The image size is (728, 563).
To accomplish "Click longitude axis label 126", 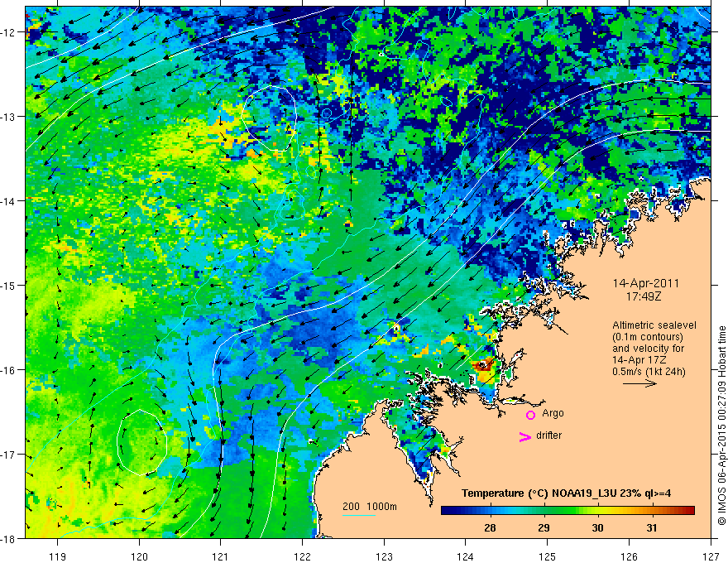I will [629, 556].
